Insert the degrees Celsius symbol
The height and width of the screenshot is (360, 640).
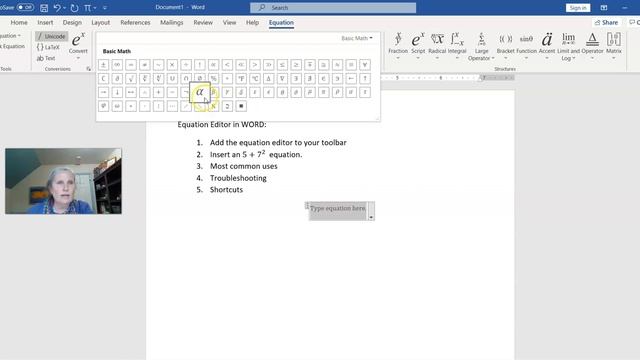click(x=255, y=78)
